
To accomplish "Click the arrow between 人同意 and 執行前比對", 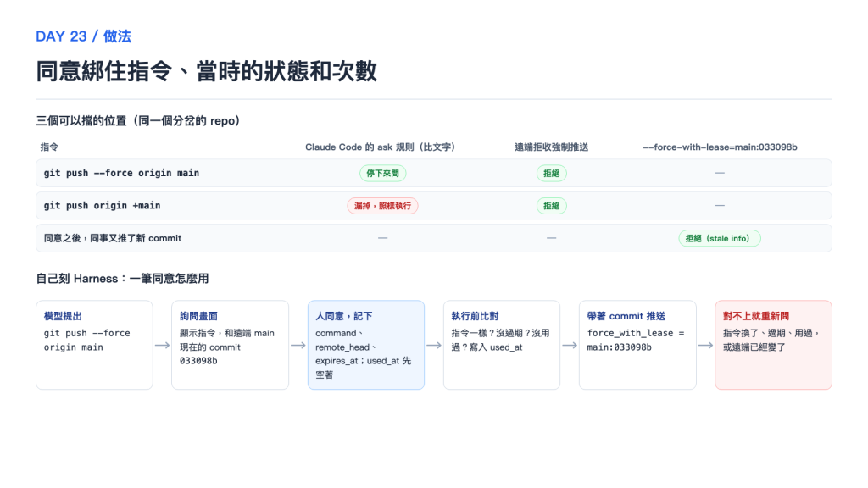I will tap(434, 346).
